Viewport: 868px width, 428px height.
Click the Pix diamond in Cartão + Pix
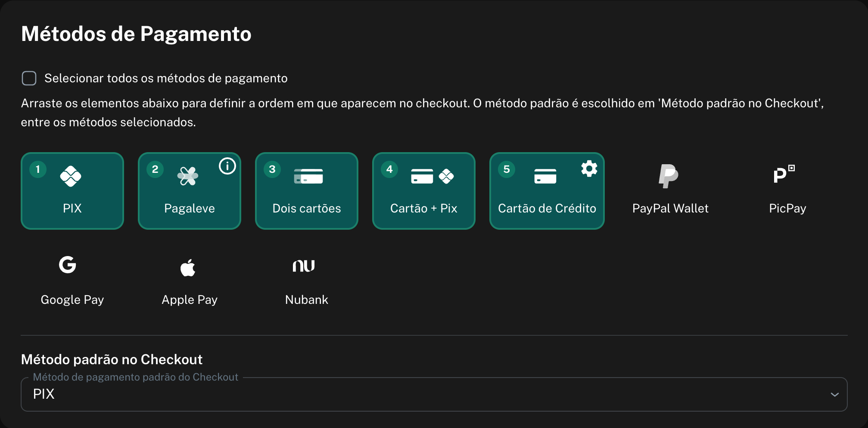coord(446,176)
